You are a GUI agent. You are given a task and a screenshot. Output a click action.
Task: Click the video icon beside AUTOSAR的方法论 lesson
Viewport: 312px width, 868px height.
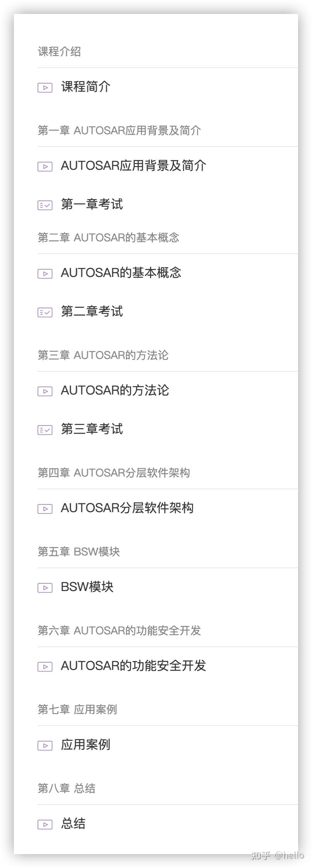(x=45, y=391)
